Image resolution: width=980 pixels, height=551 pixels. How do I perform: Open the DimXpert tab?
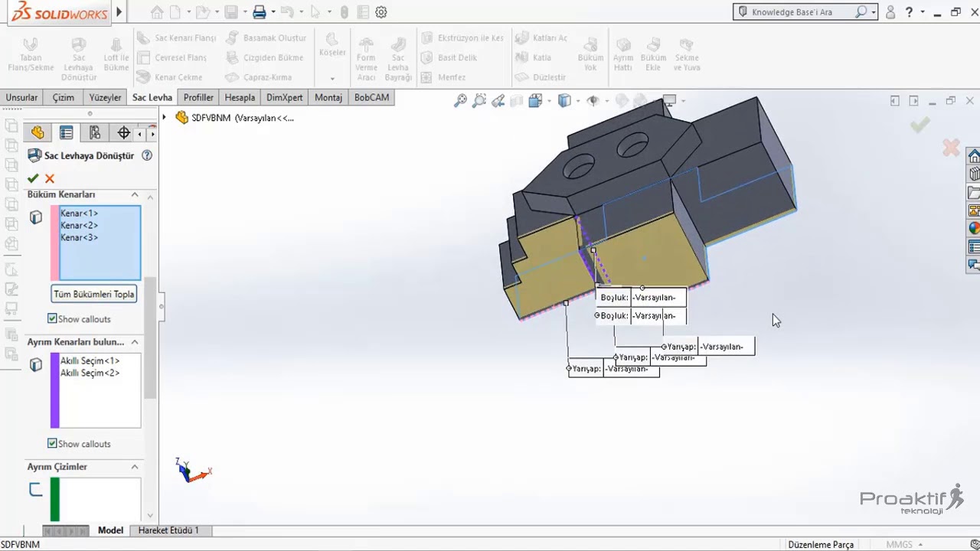pos(284,97)
